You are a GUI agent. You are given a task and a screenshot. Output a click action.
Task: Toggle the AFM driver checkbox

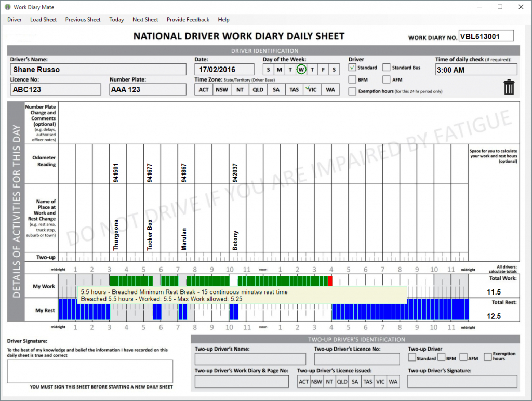coord(387,79)
